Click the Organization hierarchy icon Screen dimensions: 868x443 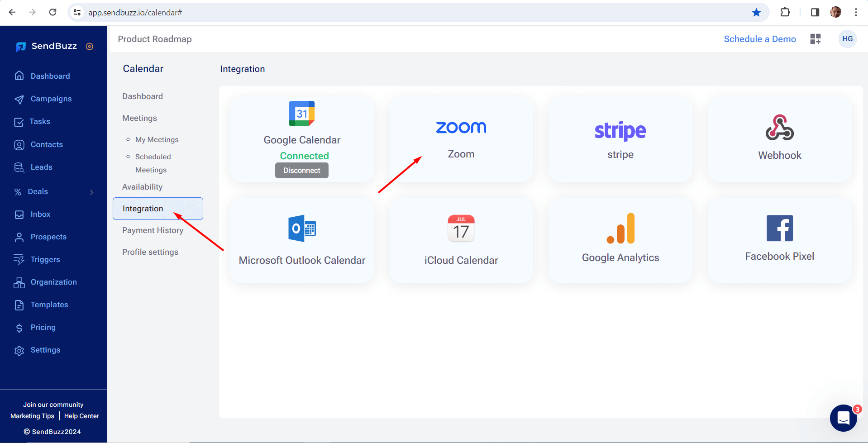pyautogui.click(x=19, y=282)
